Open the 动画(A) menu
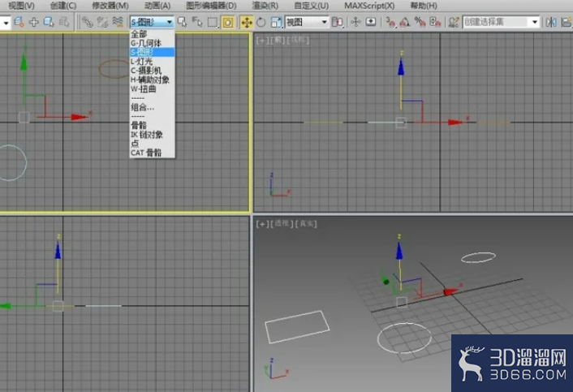The width and height of the screenshot is (573, 392). click(157, 6)
